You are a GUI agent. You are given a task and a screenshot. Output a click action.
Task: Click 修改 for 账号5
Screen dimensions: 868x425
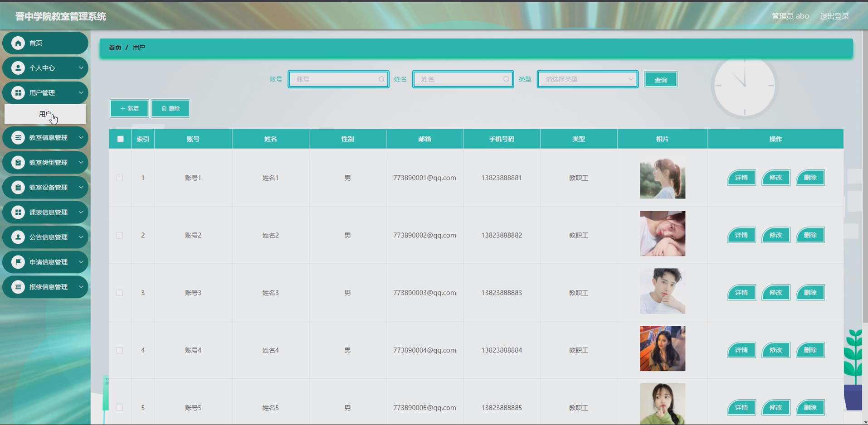(x=776, y=408)
